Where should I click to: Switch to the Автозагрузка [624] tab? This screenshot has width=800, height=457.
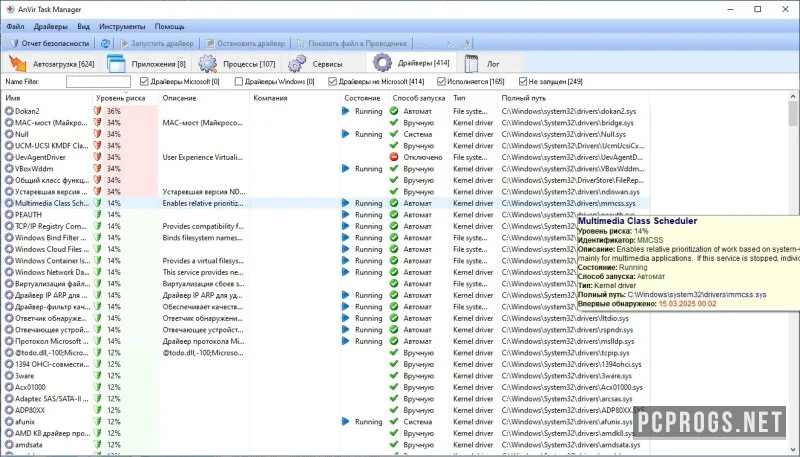pyautogui.click(x=52, y=64)
